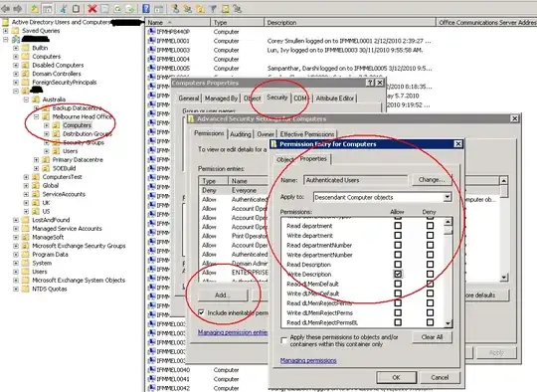Image resolution: width=537 pixels, height=392 pixels.
Task: Click OK in Permission Entry dialog
Action: pos(396,378)
